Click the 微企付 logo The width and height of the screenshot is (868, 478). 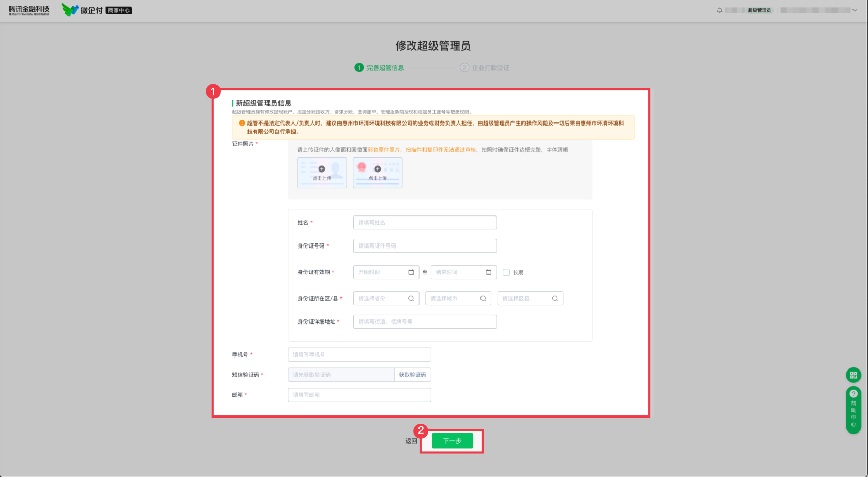(82, 10)
